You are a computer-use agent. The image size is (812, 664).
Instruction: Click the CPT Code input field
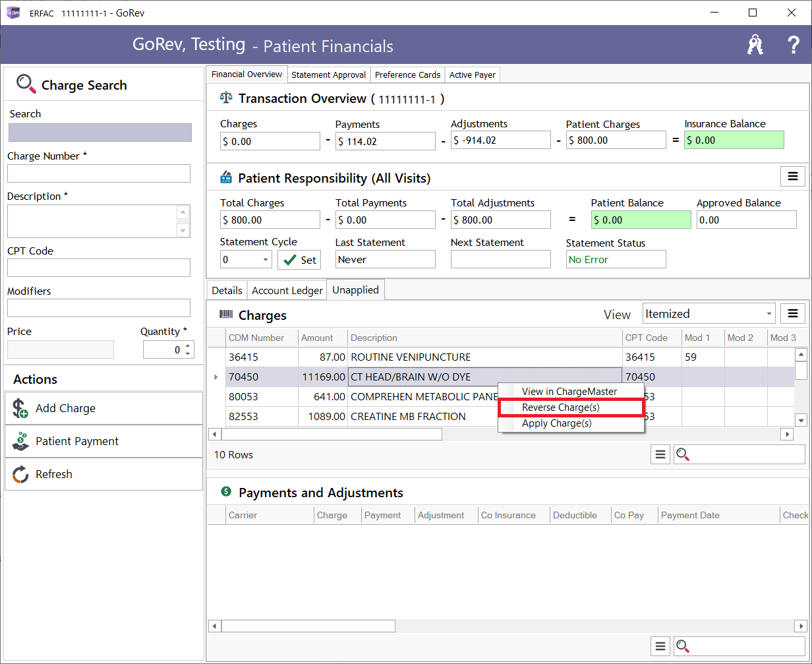coord(99,268)
